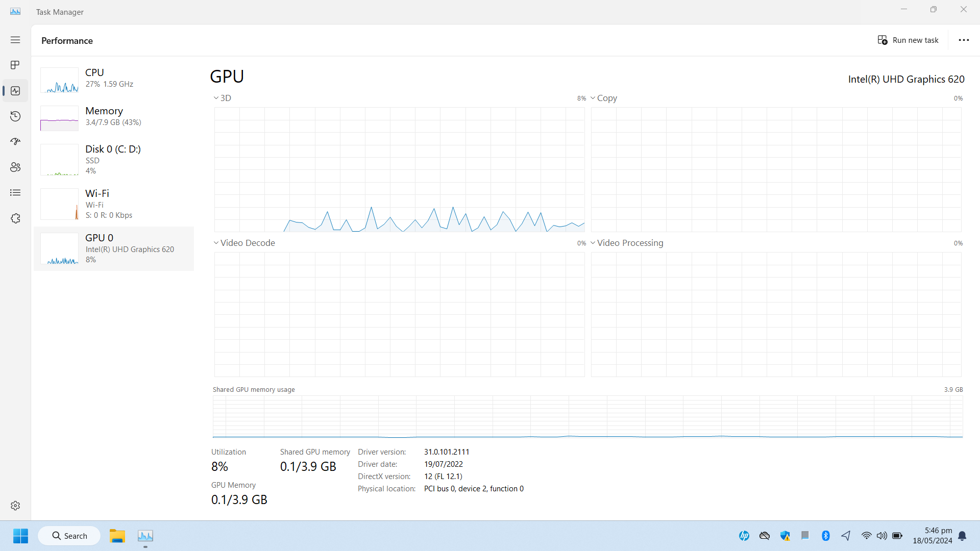Select GPU 0 in the performance list

point(114,248)
